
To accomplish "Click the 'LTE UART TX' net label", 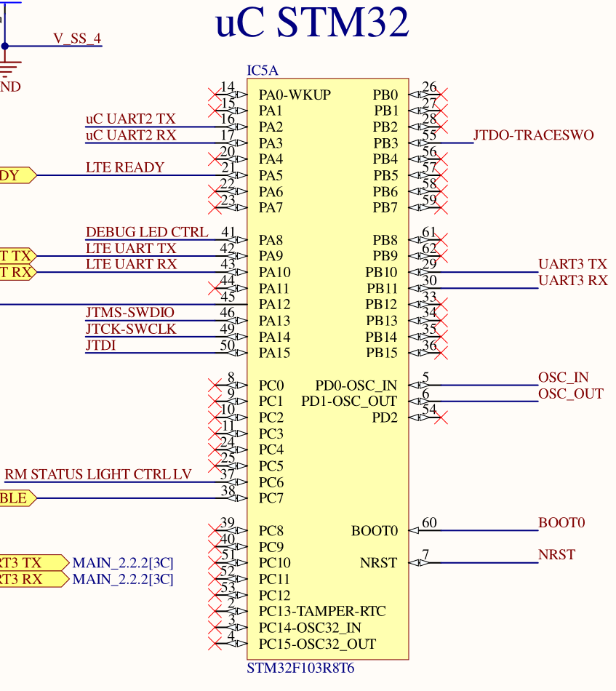I will 131,249.
